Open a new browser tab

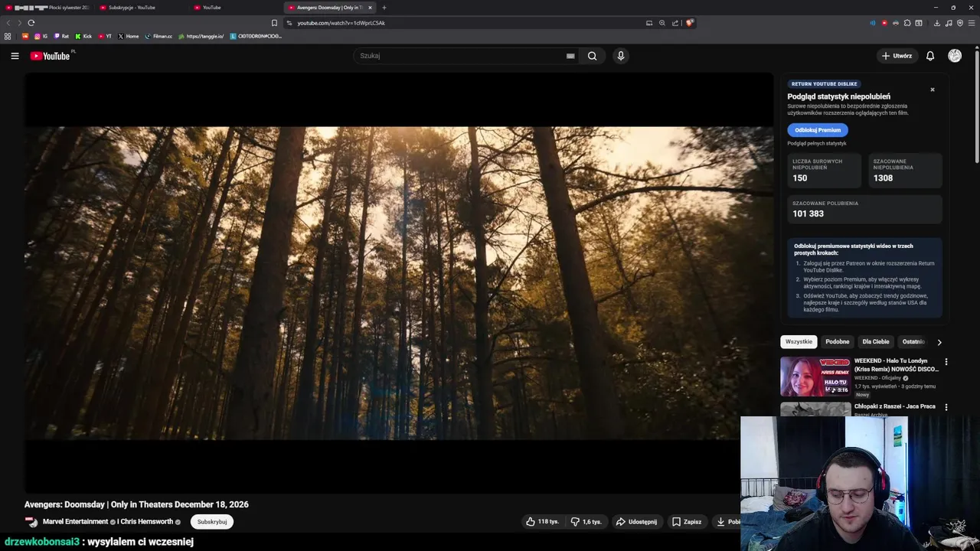[384, 8]
